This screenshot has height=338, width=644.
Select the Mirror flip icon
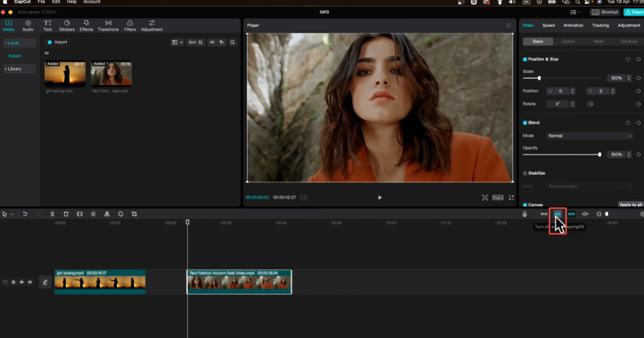(x=107, y=214)
